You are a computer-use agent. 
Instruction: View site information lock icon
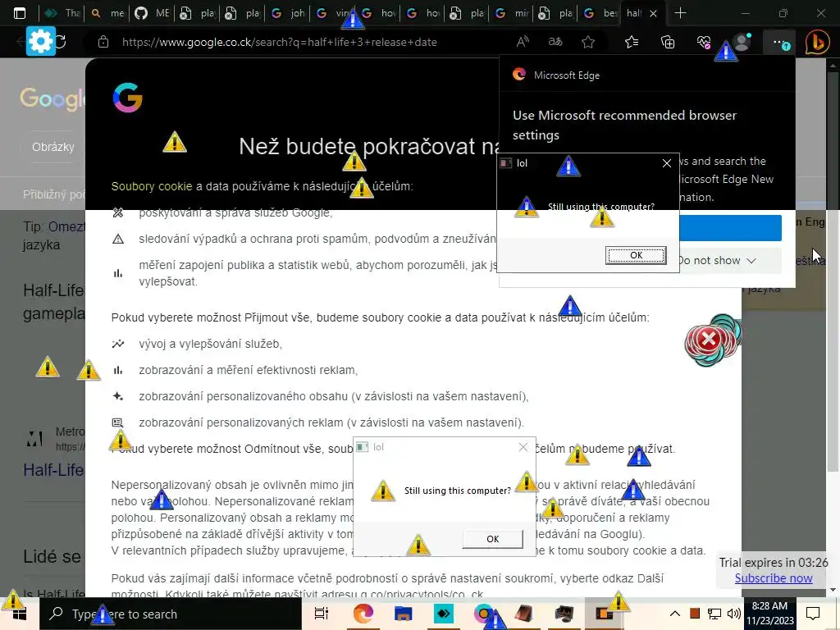pos(103,42)
